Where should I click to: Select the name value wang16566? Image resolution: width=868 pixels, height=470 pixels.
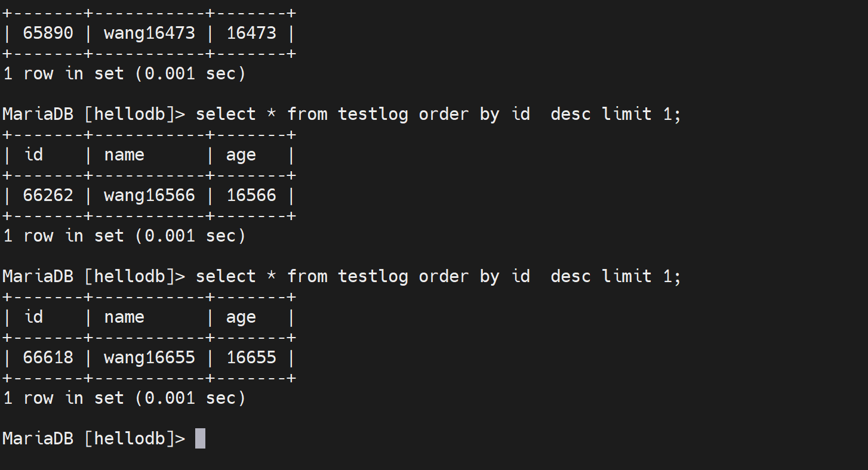(x=149, y=195)
